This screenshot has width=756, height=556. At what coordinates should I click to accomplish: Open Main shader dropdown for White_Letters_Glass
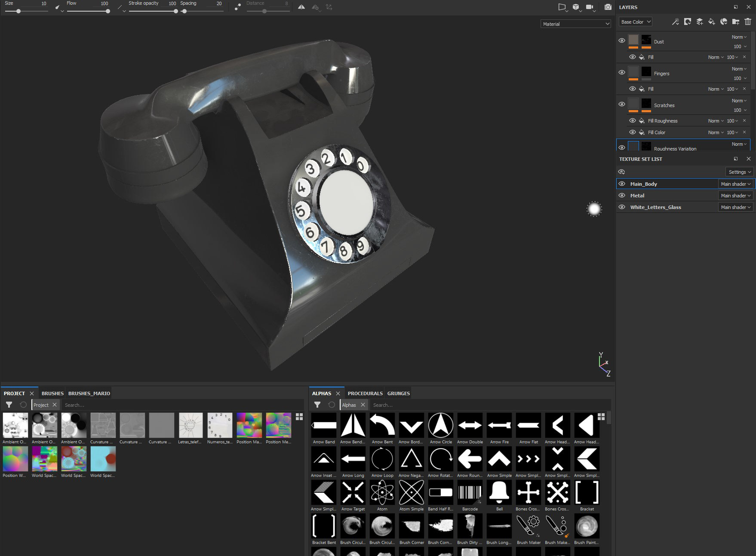pos(736,207)
